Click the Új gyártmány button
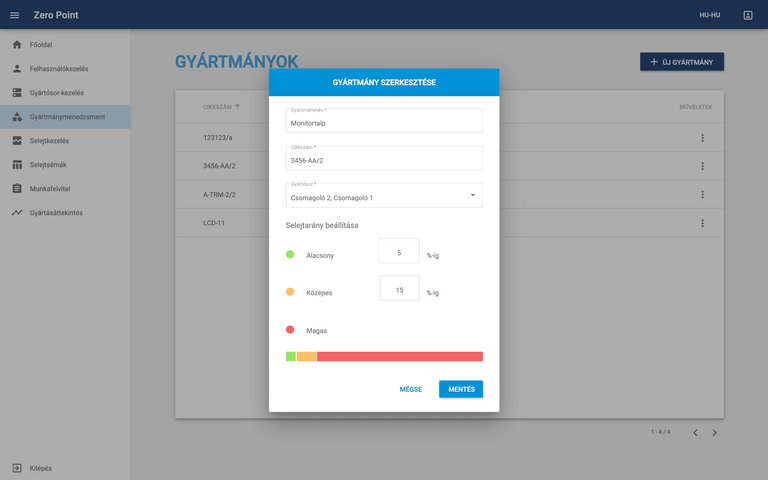This screenshot has width=768, height=480. point(681,62)
